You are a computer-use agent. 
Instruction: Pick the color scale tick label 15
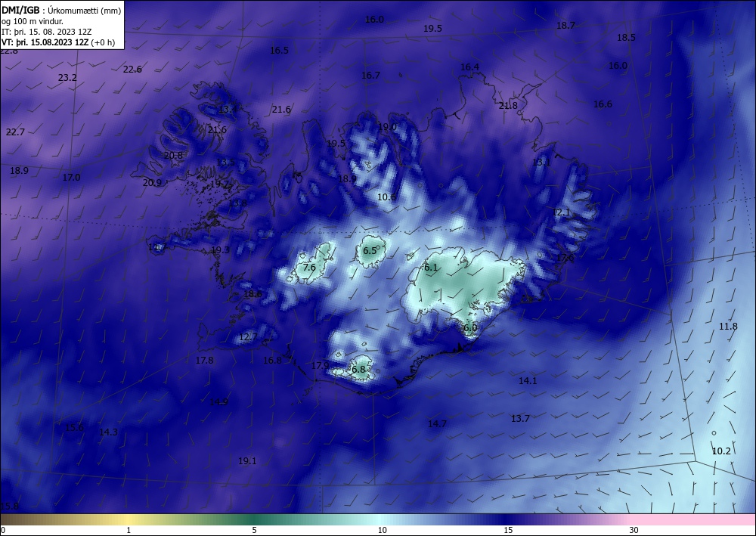point(508,531)
